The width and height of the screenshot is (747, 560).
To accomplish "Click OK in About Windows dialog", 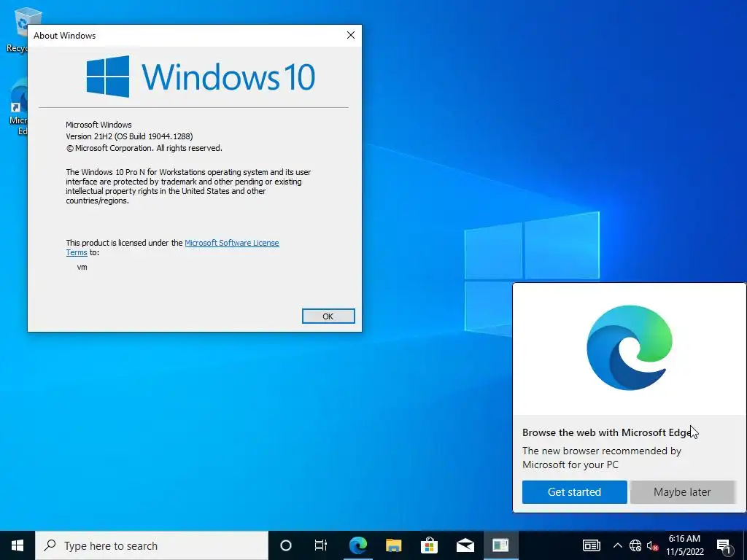I will click(328, 316).
